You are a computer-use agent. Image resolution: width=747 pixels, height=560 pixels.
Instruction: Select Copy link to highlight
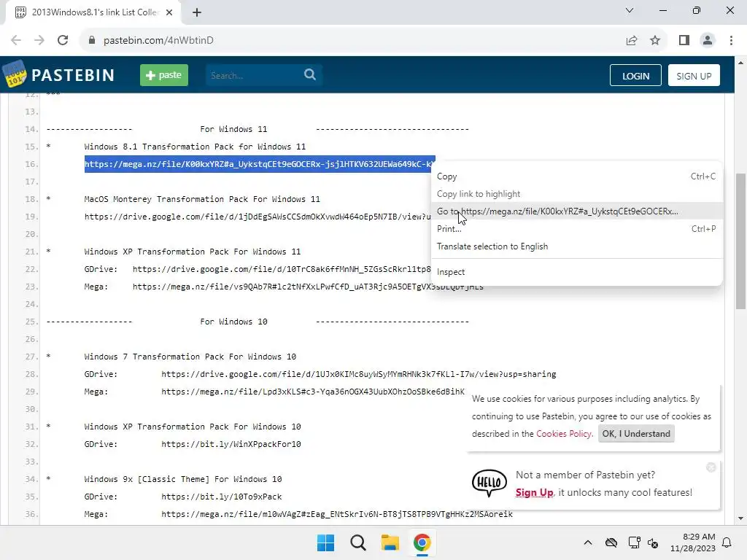point(576,194)
